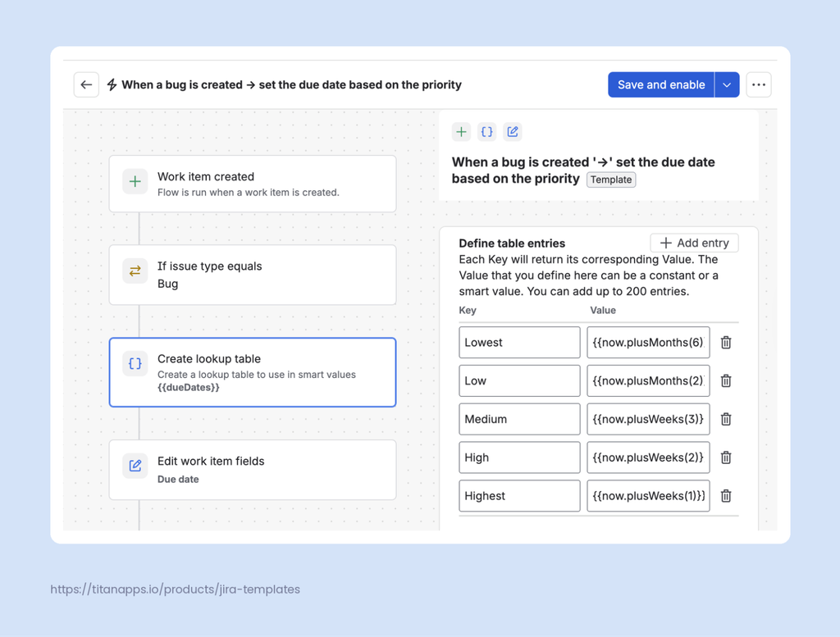Go back using the left arrow button
840x637 pixels.
tap(86, 84)
